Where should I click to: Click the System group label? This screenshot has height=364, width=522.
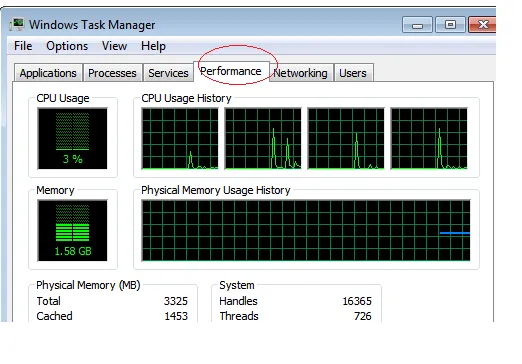tap(237, 285)
